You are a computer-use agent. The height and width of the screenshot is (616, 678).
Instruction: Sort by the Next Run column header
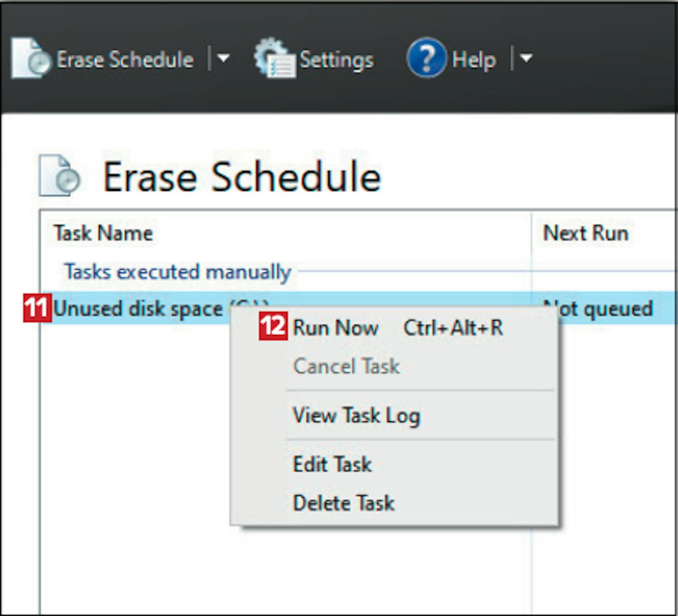(x=586, y=233)
